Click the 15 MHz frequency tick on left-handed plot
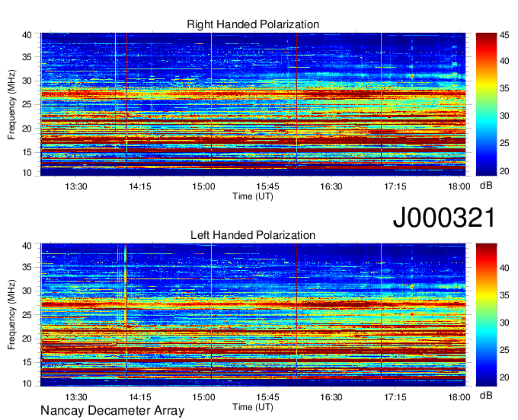The image size is (518, 420). [x=27, y=362]
